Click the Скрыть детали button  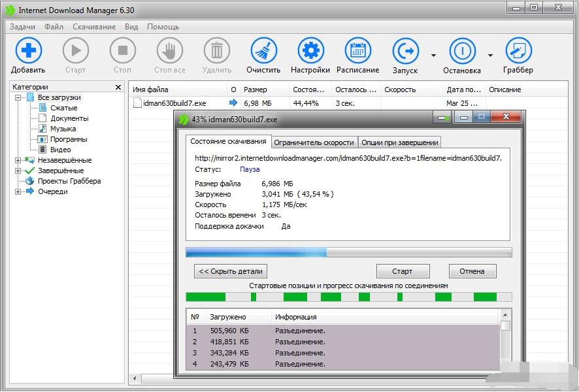tap(231, 271)
